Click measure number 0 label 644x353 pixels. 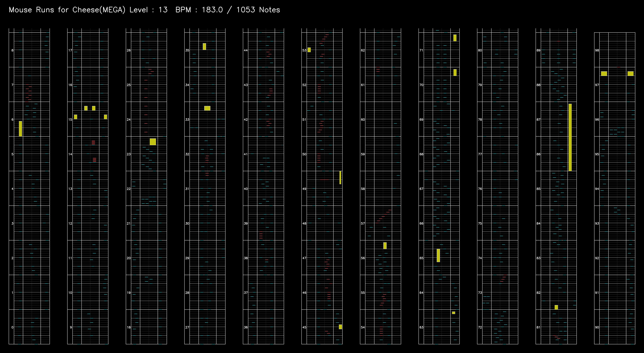[x=12, y=327]
